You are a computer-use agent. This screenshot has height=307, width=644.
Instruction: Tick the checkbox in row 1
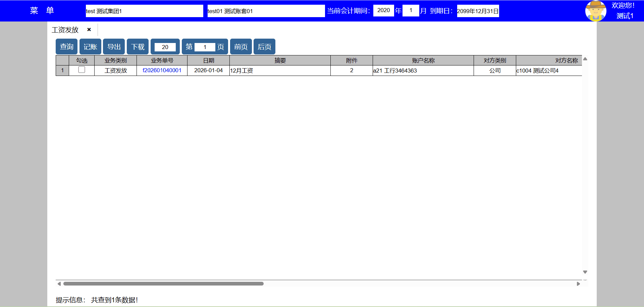click(82, 70)
